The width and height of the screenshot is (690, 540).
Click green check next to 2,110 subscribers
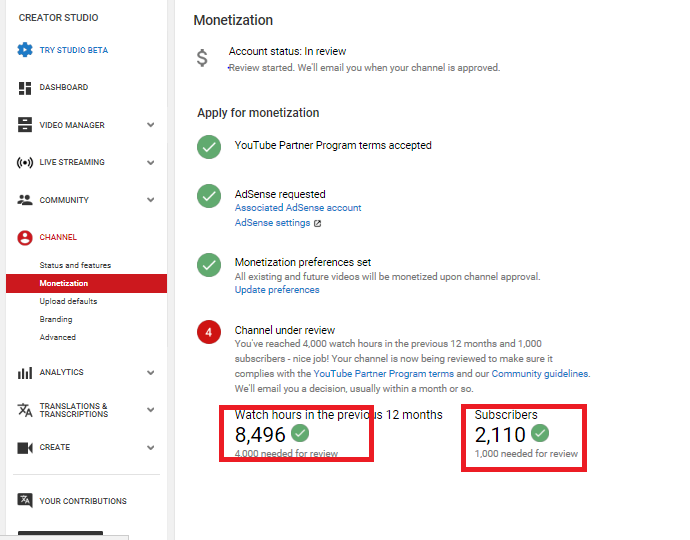(540, 433)
